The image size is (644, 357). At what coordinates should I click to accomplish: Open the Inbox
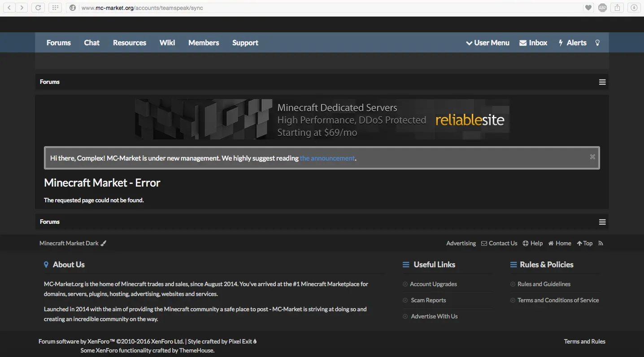click(x=533, y=43)
